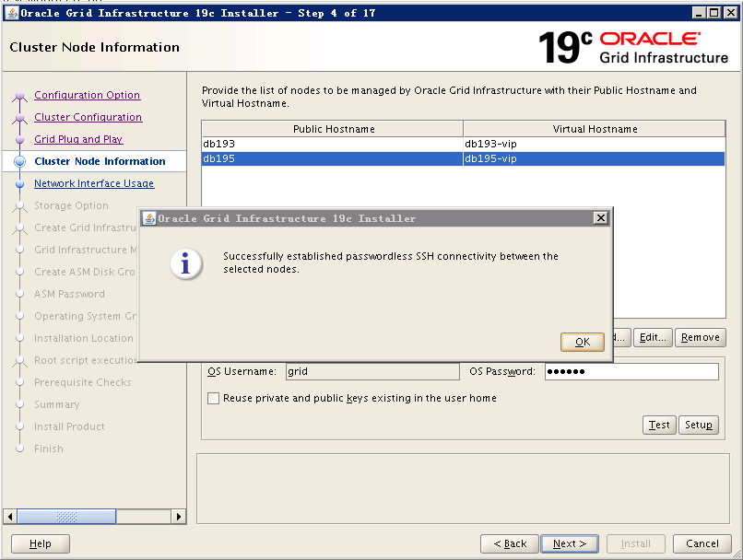743x560 pixels.
Task: Jump to Network Interface Usage step
Action: tap(94, 183)
